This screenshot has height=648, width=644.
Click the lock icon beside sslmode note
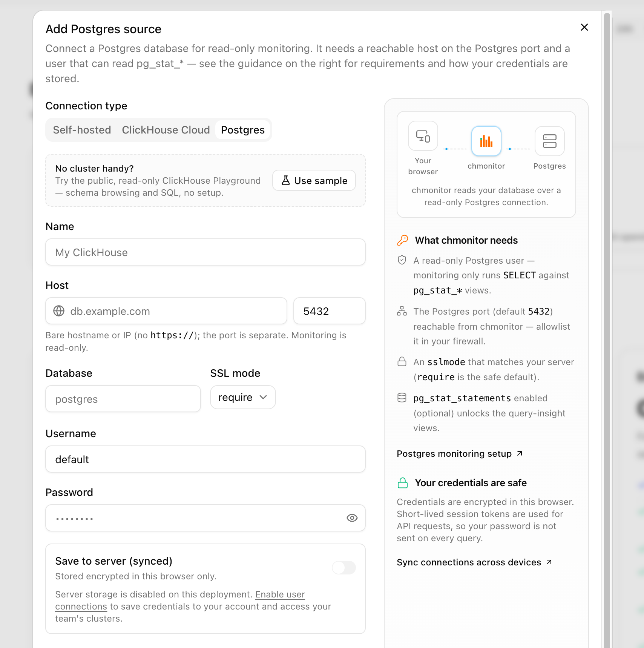click(x=402, y=362)
